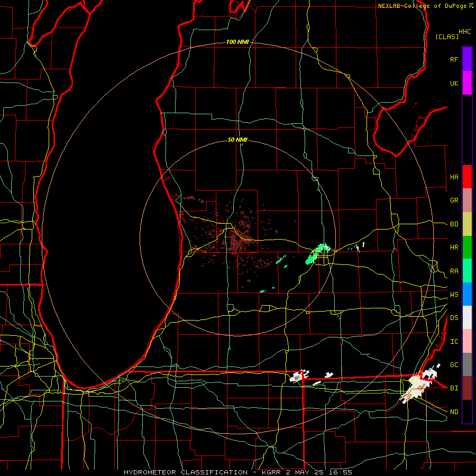Click the DS legend label

[x=454, y=318]
